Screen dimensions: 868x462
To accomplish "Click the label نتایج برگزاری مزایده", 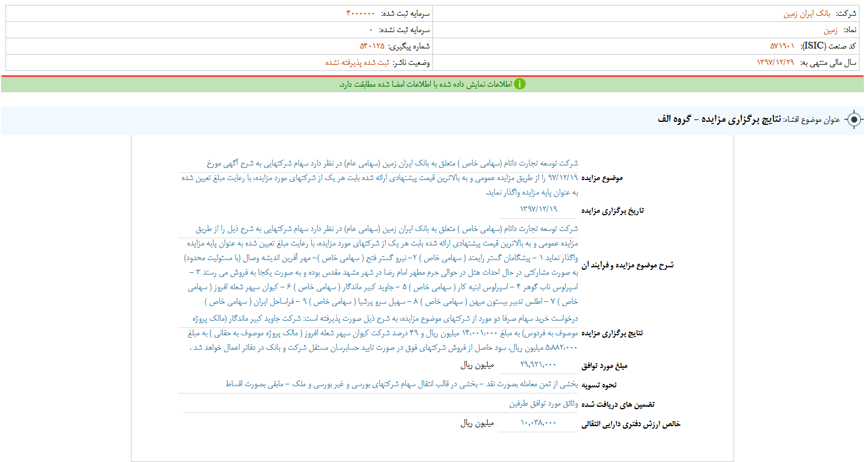I will (x=612, y=333).
